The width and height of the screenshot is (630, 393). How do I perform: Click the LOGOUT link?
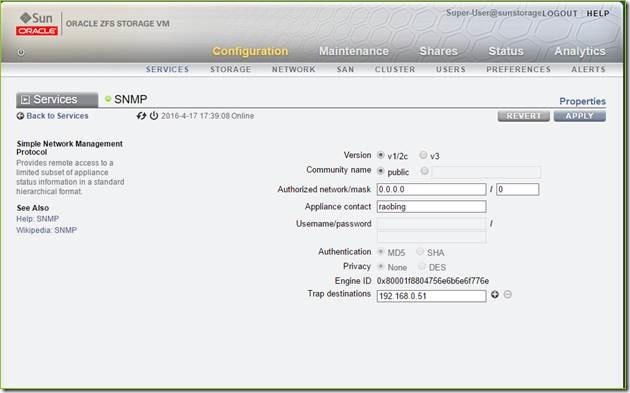click(560, 14)
